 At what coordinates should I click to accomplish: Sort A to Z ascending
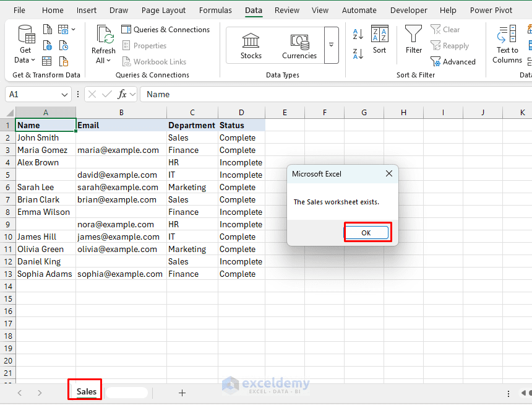pyautogui.click(x=358, y=34)
